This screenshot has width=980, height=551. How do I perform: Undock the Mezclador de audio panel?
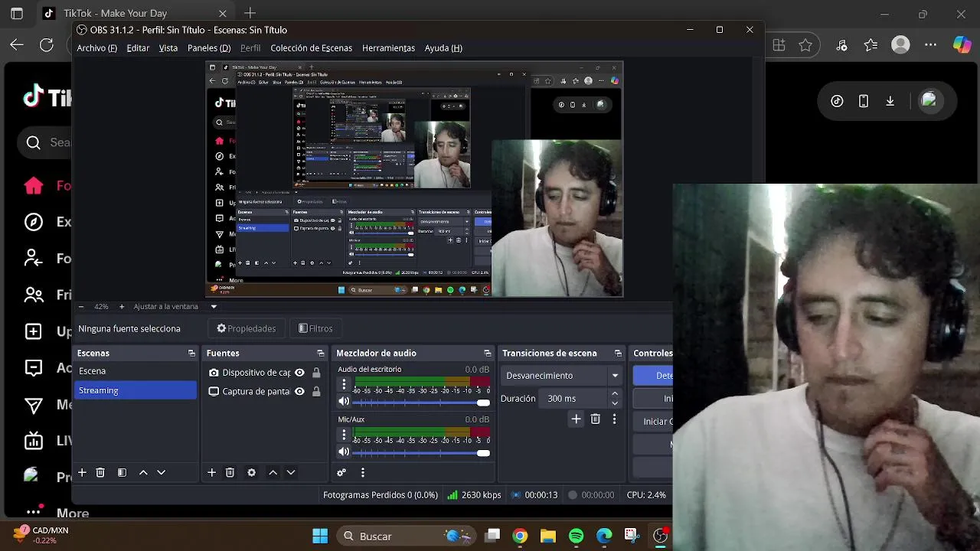(487, 354)
